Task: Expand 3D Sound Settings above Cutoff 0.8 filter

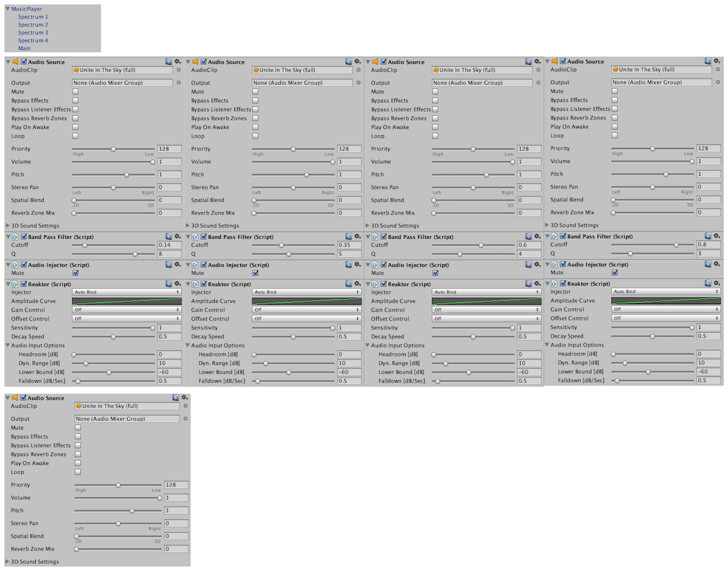Action: [547, 225]
